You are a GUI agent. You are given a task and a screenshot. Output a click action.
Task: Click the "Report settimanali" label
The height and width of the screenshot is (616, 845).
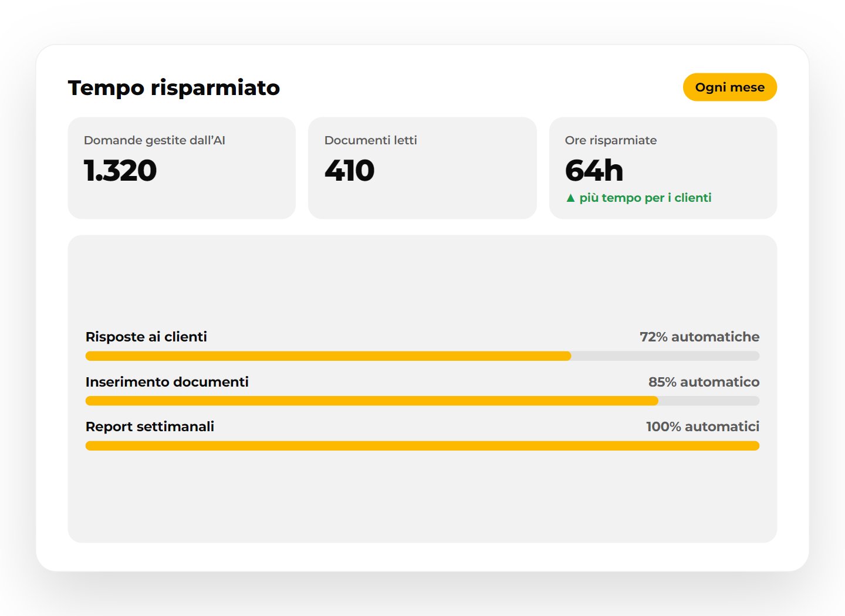point(150,427)
